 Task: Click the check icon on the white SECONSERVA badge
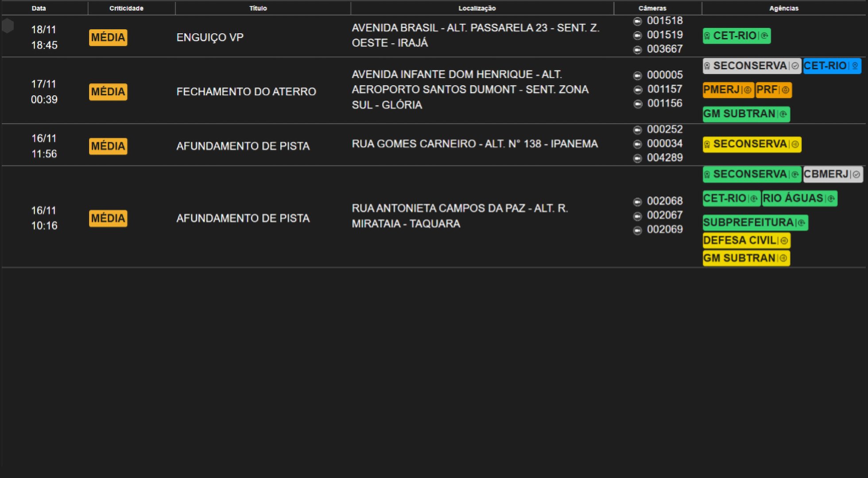pos(794,66)
